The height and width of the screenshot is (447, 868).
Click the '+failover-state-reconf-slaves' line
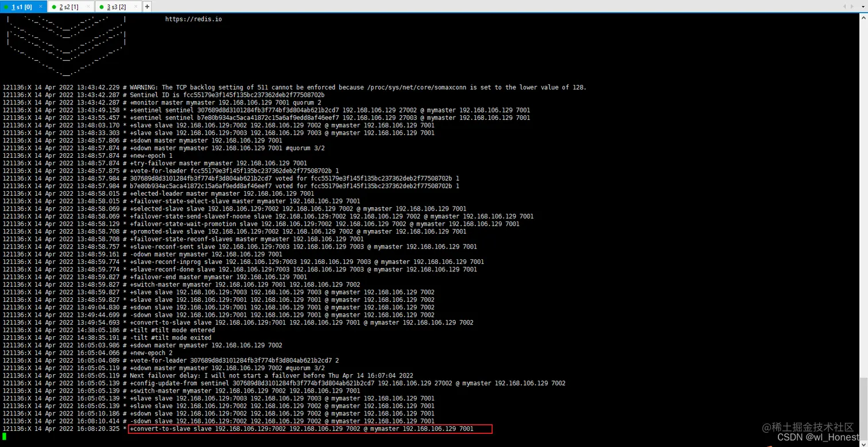[x=183, y=239]
